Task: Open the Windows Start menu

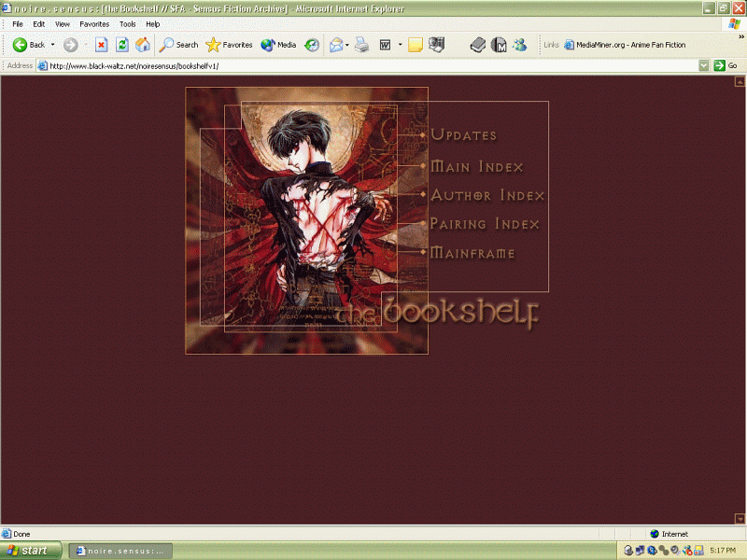Action: pos(31,551)
